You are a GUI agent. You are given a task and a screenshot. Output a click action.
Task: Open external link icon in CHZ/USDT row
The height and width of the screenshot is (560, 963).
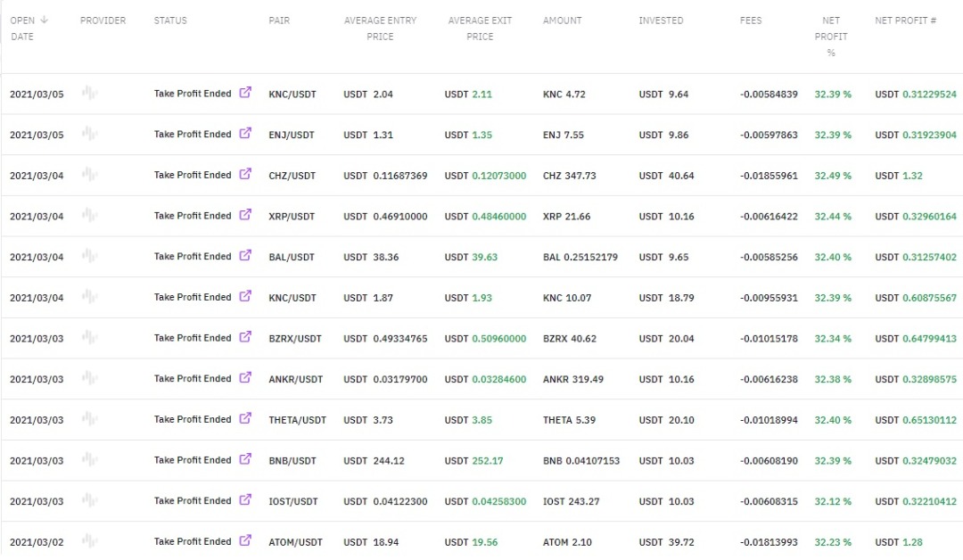245,175
